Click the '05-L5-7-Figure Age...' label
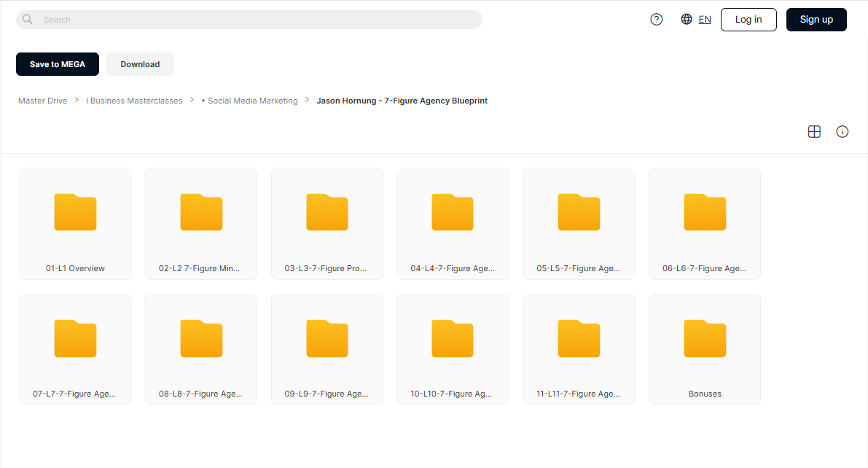 (579, 268)
